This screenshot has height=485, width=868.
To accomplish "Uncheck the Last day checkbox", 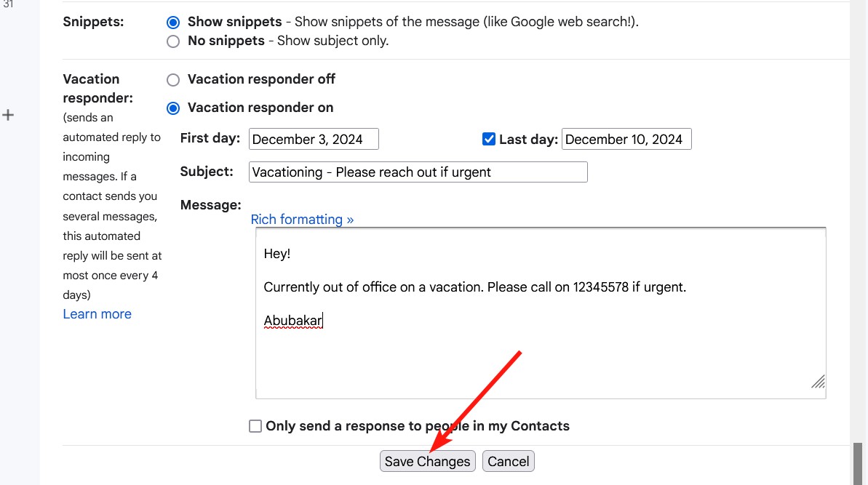I will click(489, 138).
